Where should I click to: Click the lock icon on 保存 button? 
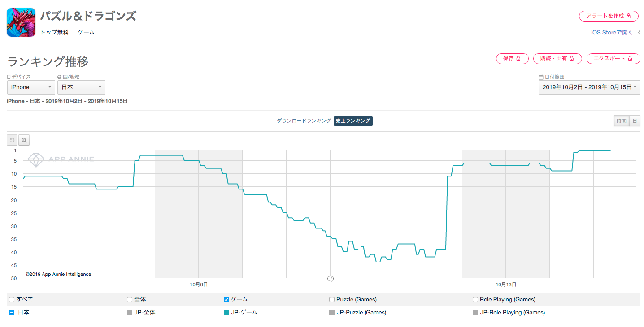[x=519, y=59]
